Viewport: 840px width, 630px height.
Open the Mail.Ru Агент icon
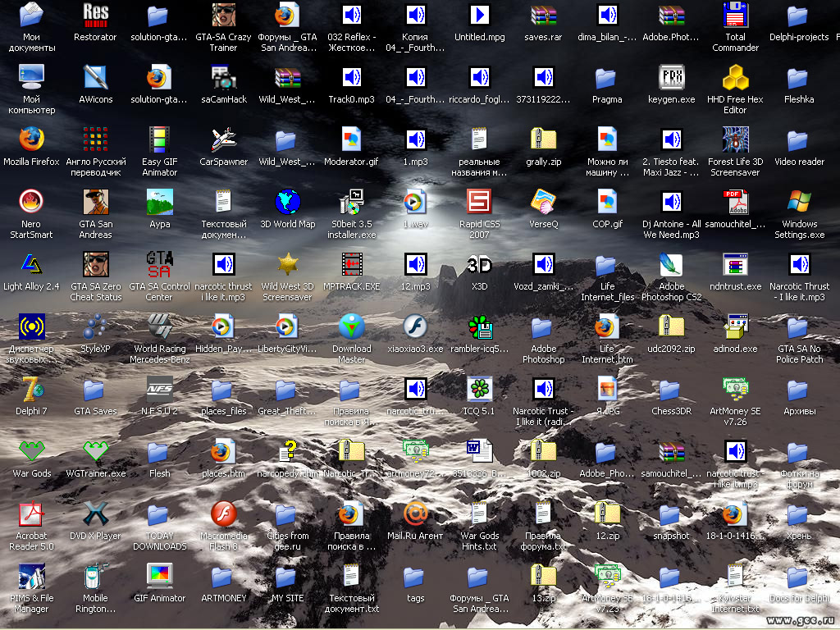(x=415, y=514)
